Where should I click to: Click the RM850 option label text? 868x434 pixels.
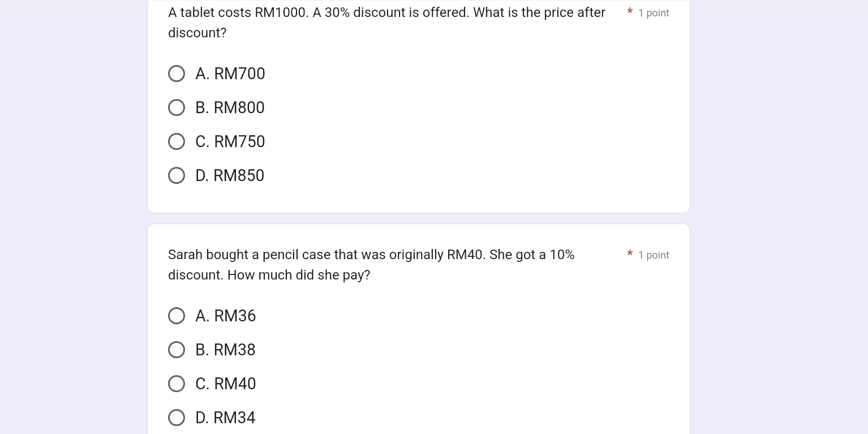pos(230,175)
